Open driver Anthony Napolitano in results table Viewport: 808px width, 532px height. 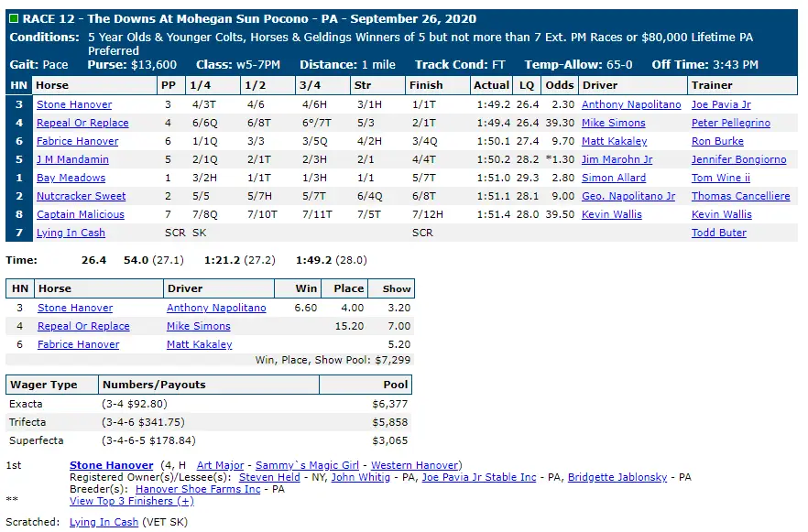[x=631, y=104]
